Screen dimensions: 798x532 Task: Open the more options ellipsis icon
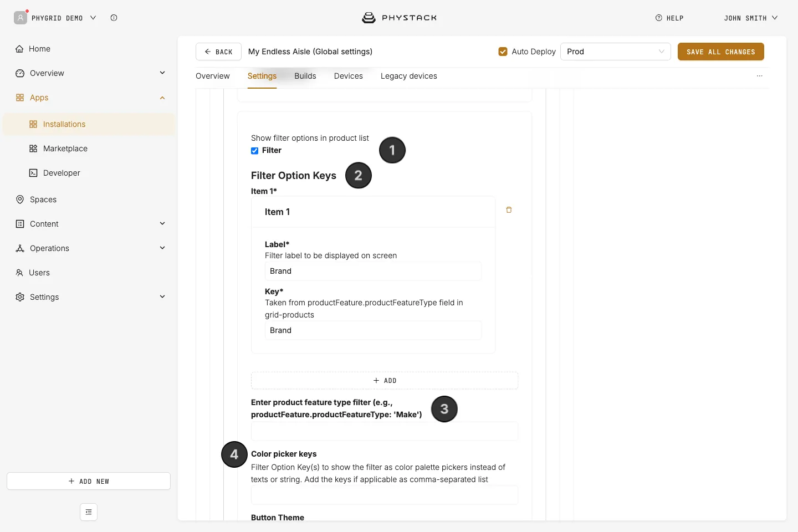(760, 76)
